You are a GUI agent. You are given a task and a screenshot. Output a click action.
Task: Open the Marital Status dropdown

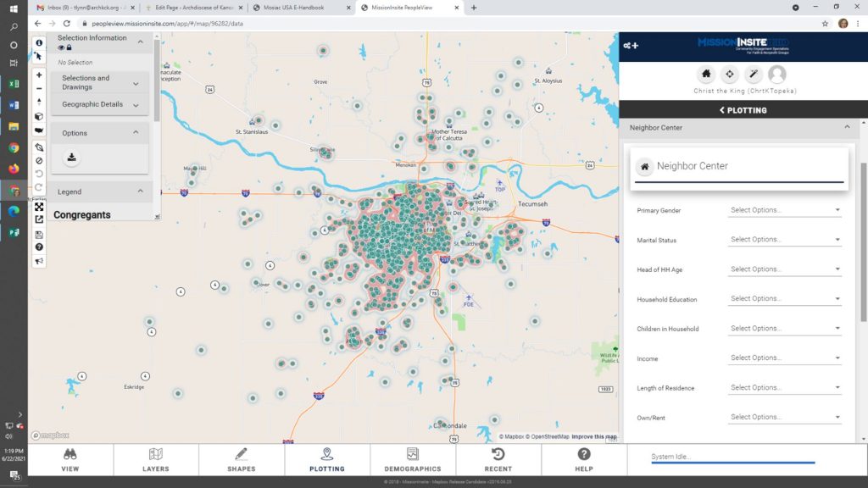pos(784,240)
